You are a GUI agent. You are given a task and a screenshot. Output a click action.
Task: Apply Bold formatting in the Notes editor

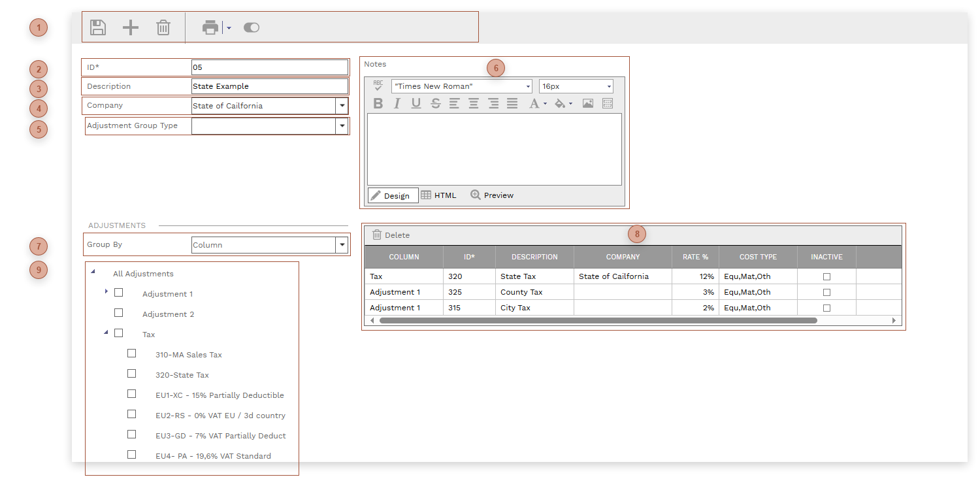click(378, 103)
